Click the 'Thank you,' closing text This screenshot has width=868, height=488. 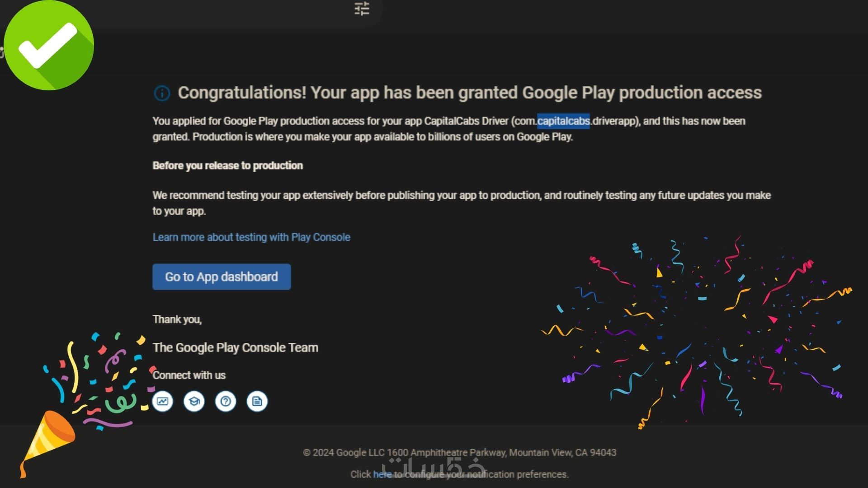pos(177,319)
